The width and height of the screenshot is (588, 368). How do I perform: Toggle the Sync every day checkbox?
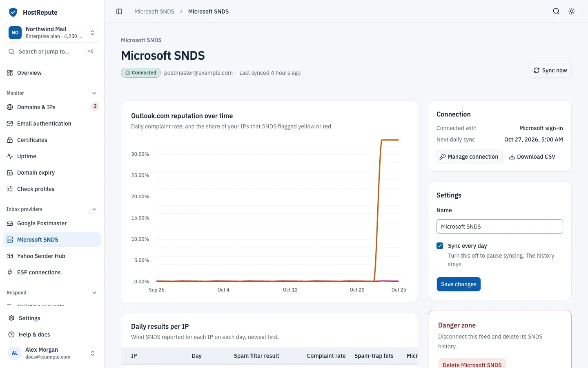tap(440, 246)
